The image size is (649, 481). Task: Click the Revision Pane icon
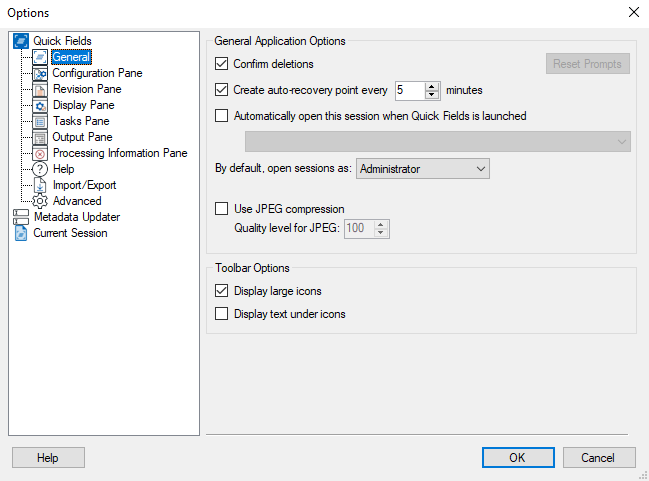point(40,89)
